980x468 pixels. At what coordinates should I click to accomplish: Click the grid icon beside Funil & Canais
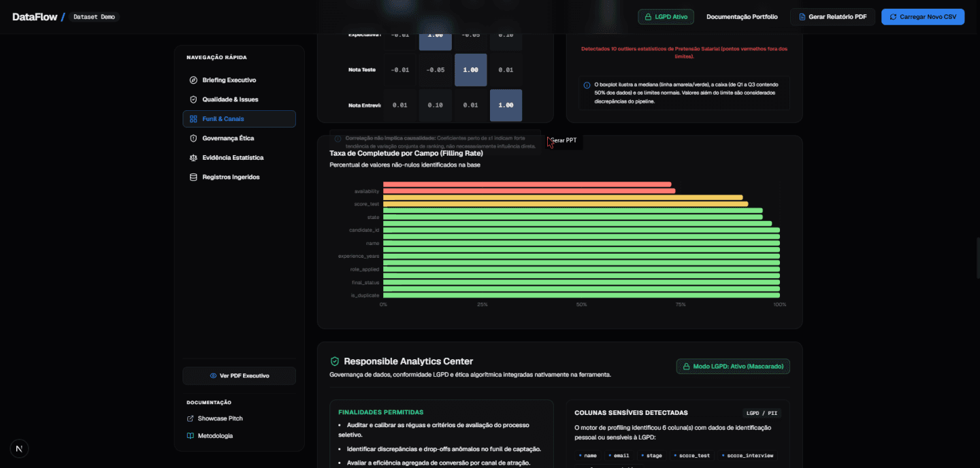coord(193,119)
